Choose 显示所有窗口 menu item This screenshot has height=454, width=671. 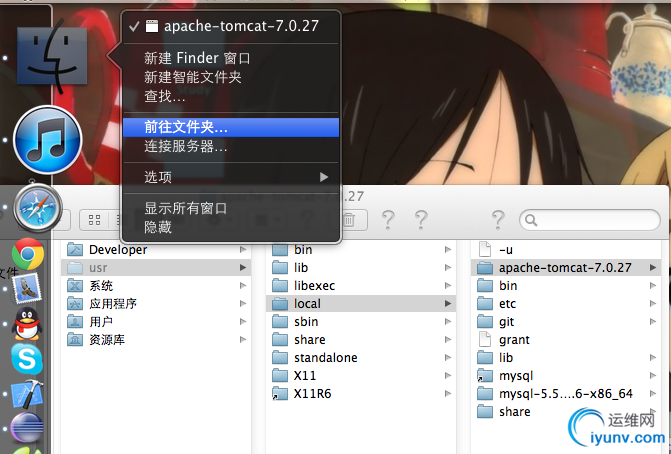(x=231, y=208)
